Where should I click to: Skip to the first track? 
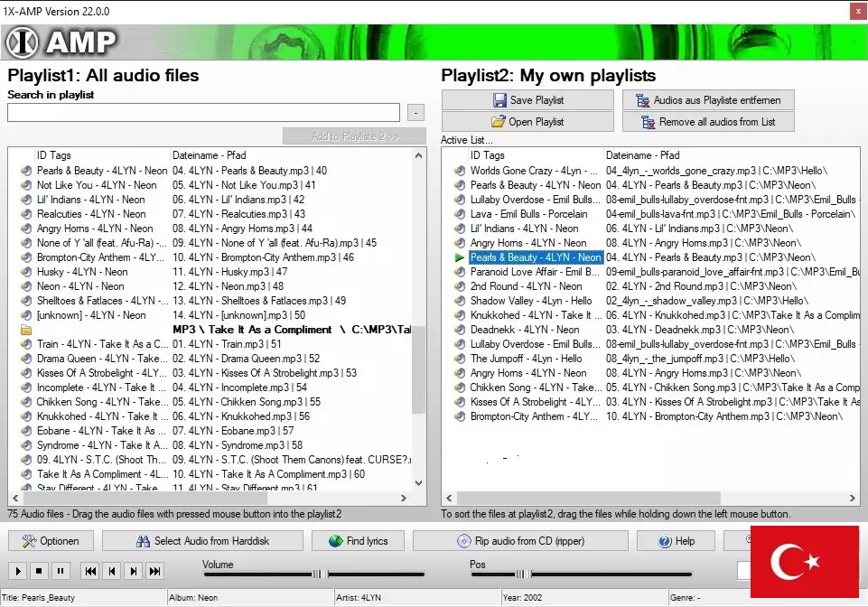pos(90,571)
